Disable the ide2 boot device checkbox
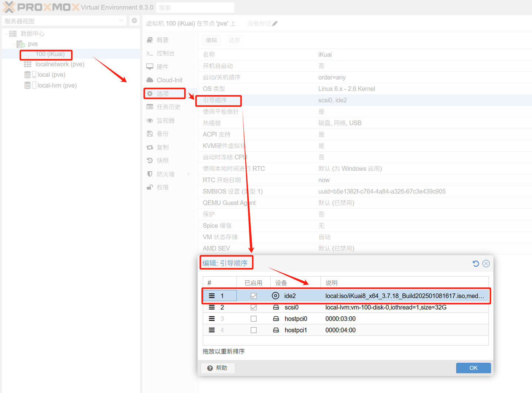 point(253,296)
